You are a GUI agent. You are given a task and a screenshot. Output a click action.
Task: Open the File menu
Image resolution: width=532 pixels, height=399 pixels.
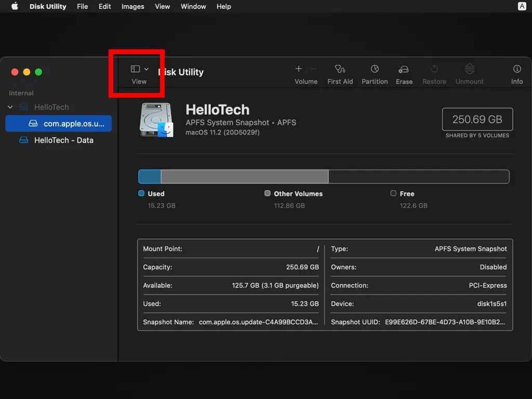click(x=82, y=6)
